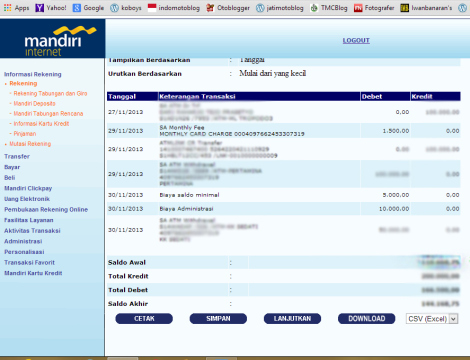470x360 pixels.
Task: Open the Beli menu
Action: pos(10,178)
